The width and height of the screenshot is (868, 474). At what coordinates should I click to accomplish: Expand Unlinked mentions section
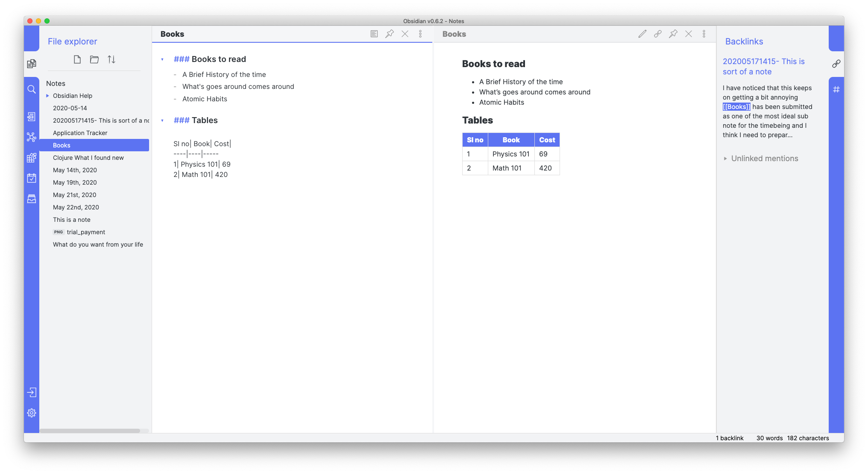point(761,159)
